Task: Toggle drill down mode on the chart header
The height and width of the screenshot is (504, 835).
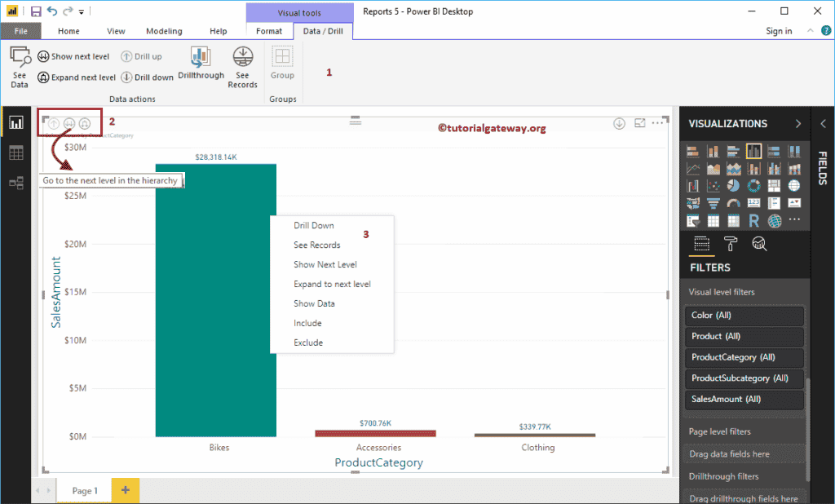Action: 619,124
